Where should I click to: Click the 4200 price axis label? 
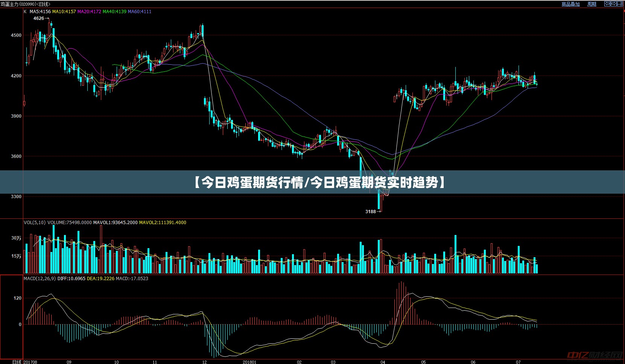click(x=16, y=76)
